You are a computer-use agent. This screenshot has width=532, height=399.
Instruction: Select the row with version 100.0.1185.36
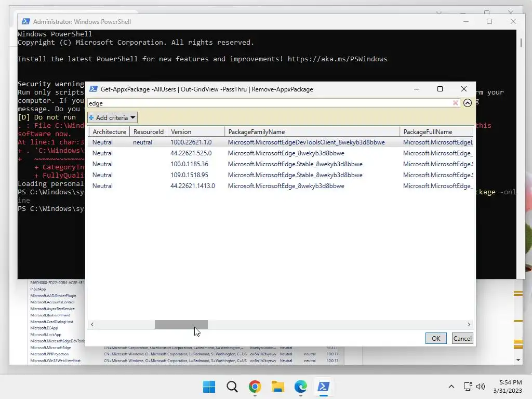[281, 164]
